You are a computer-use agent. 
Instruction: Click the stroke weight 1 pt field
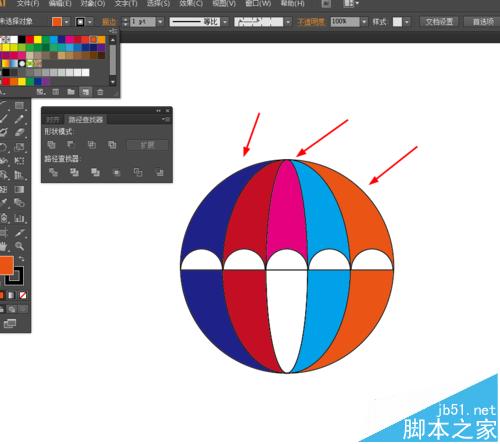pos(143,22)
